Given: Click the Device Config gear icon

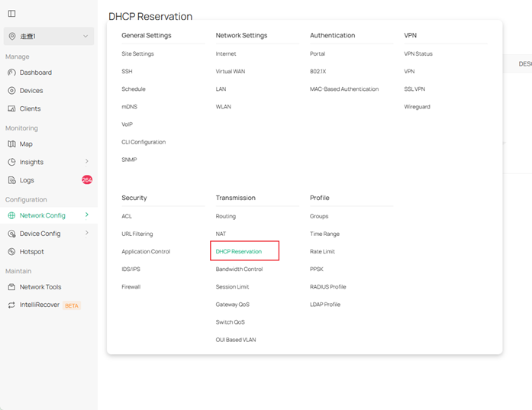Looking at the screenshot, I should [x=11, y=234].
